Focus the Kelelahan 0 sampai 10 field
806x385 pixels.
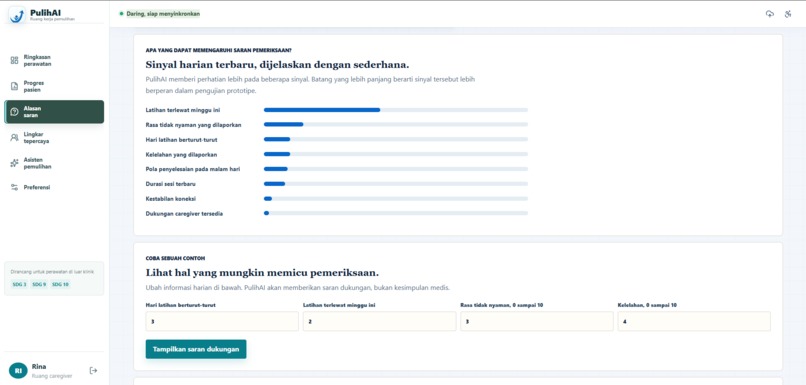[x=694, y=321]
